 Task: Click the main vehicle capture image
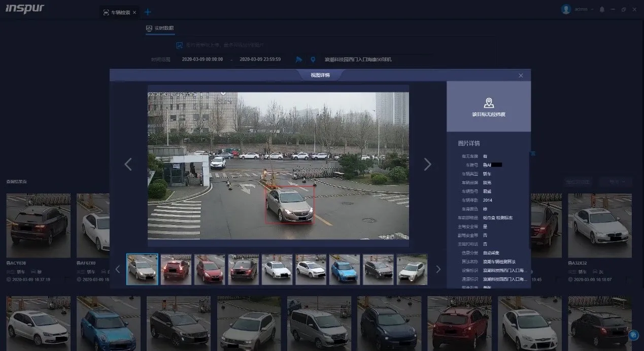278,166
